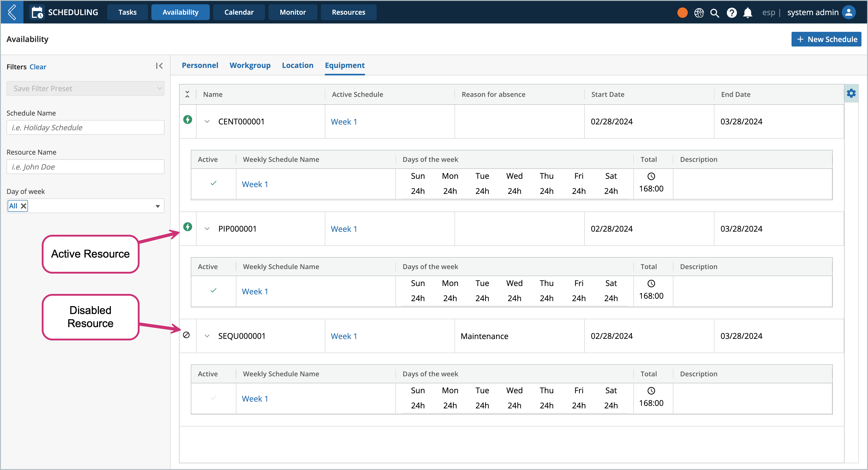Click the Week 1 link for SEQU000001

(344, 336)
